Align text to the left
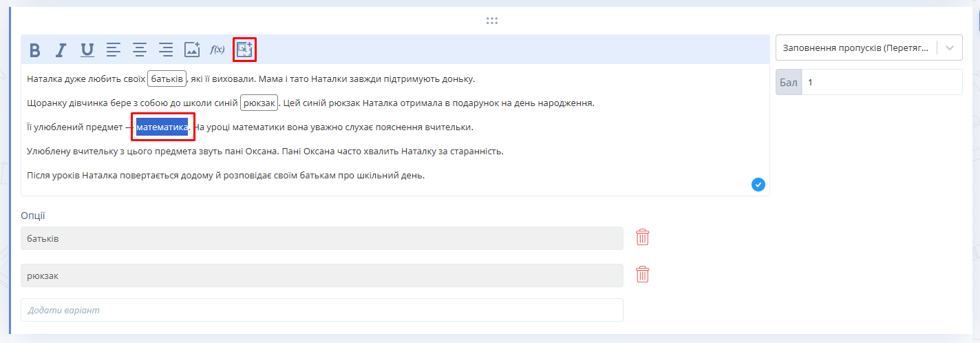 tap(114, 50)
